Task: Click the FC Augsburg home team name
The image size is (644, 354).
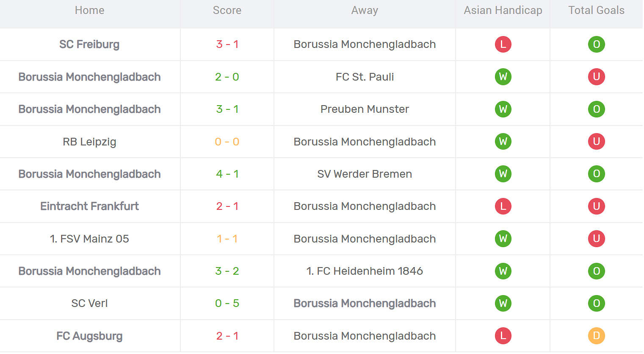Action: point(89,336)
